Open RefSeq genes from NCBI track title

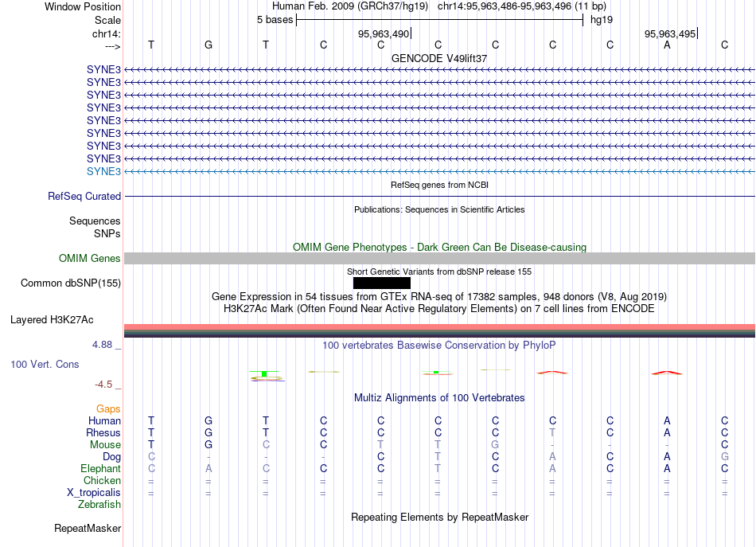pos(439,185)
